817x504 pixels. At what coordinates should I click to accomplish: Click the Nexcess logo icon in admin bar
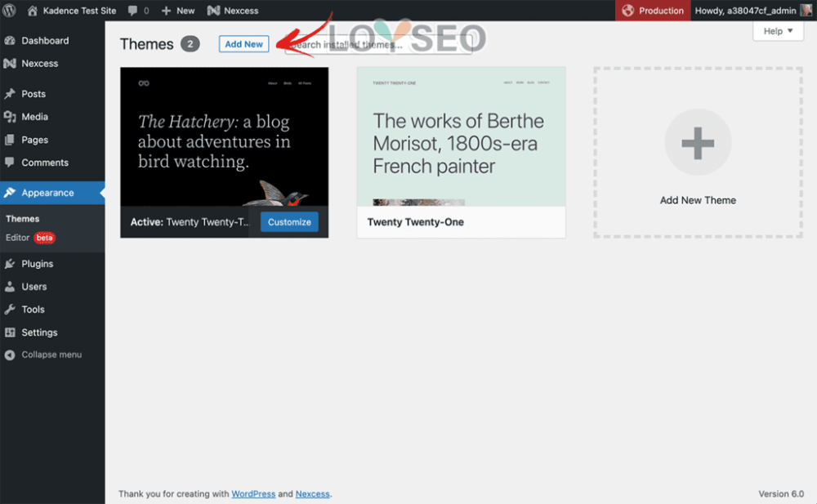[x=213, y=11]
